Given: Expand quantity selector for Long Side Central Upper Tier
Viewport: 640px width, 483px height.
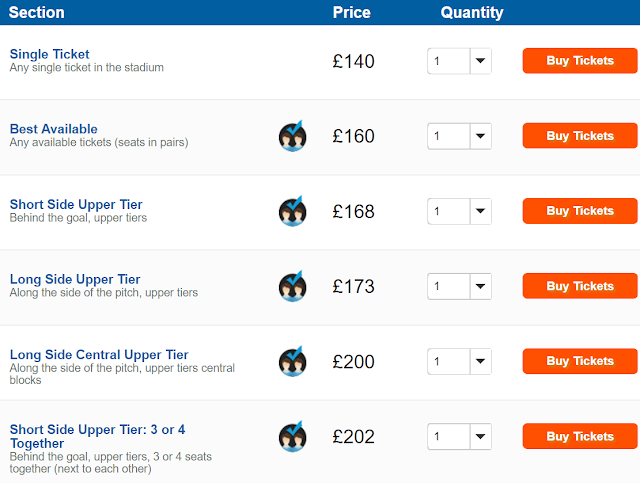Looking at the screenshot, I should coord(459,361).
